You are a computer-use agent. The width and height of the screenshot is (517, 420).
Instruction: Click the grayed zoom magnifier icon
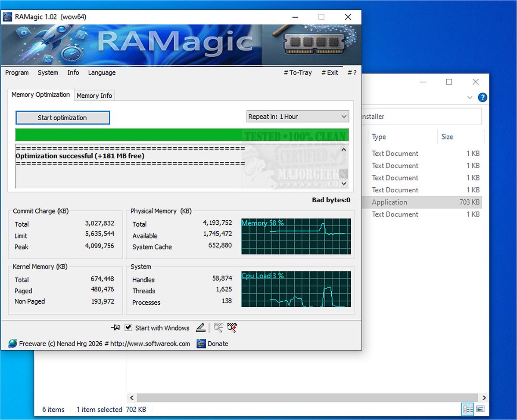point(218,328)
